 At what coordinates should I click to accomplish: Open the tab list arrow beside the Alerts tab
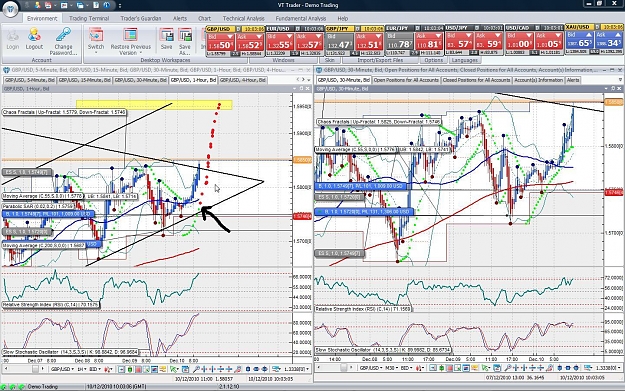point(620,80)
